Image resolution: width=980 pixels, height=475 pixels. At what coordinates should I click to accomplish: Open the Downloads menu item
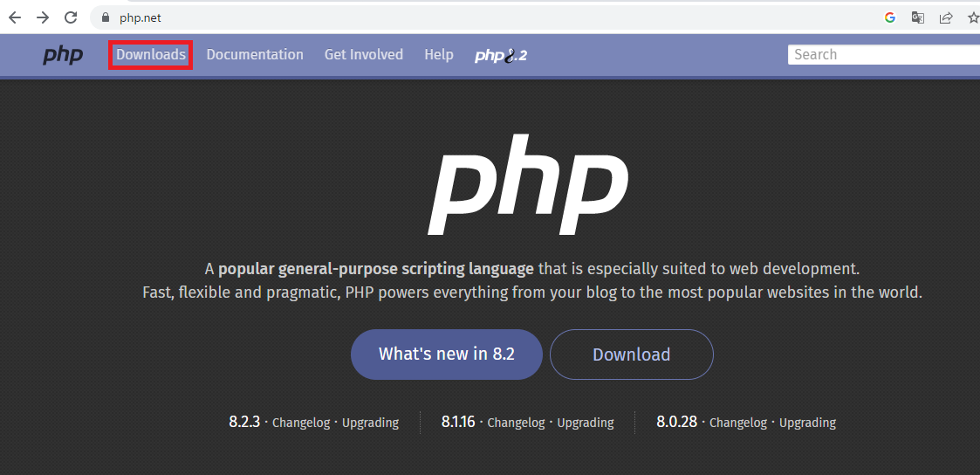click(x=151, y=54)
